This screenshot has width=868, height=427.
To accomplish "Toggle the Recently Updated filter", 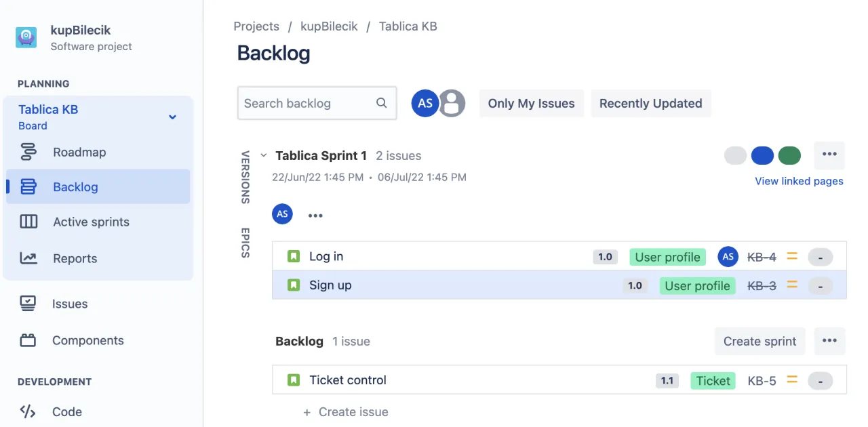I will pos(650,104).
